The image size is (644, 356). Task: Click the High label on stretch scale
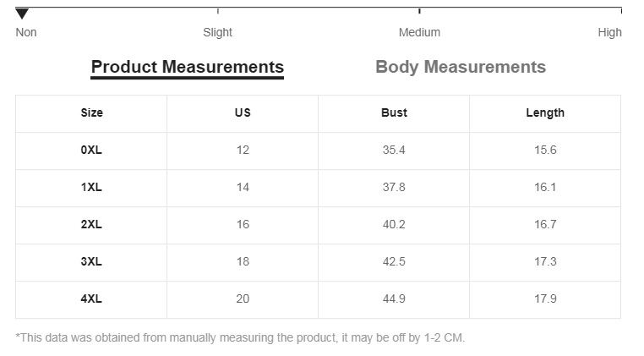pyautogui.click(x=609, y=32)
